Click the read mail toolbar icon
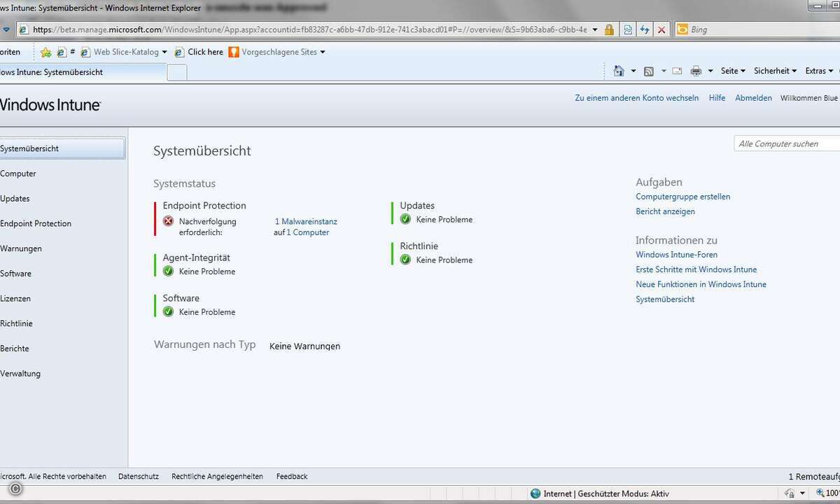The image size is (840, 504). coord(677,71)
